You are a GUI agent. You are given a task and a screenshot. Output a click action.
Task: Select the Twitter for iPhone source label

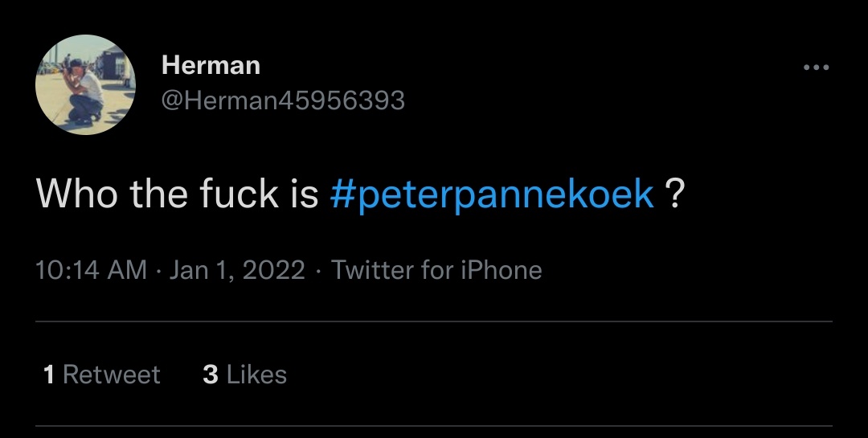pyautogui.click(x=436, y=270)
